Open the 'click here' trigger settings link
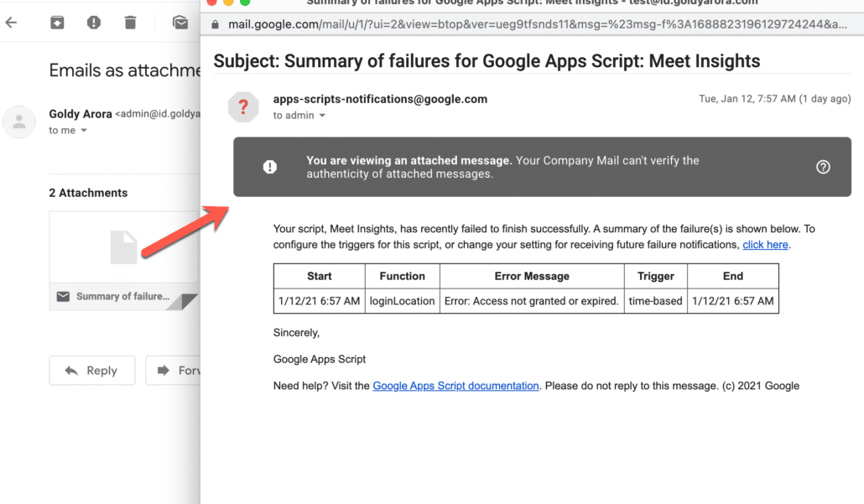The height and width of the screenshot is (504, 864). [765, 245]
